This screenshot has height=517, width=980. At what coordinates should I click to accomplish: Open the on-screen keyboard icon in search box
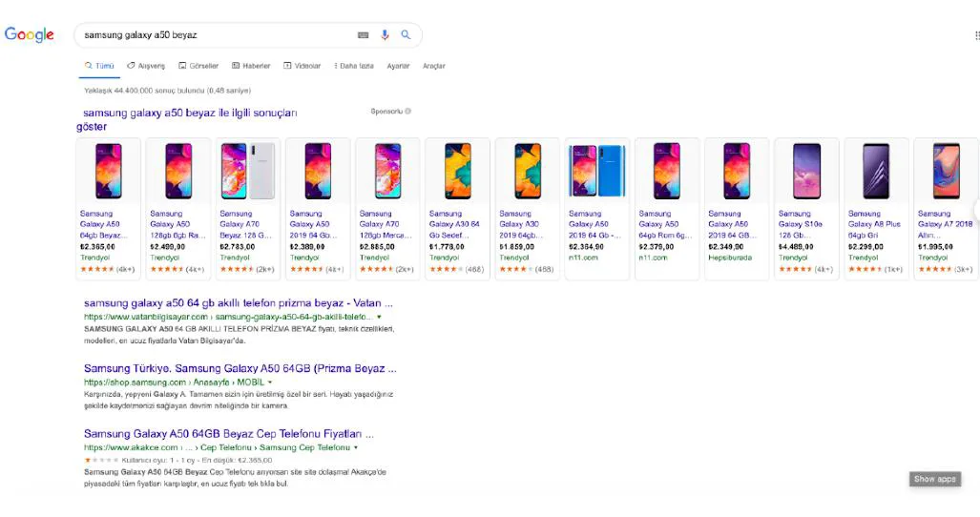[x=364, y=35]
